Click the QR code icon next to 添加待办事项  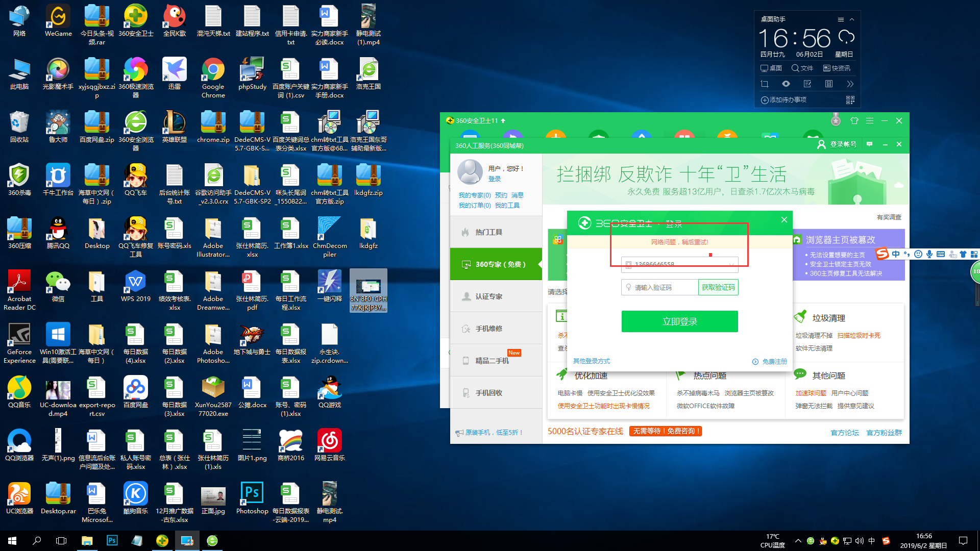tap(851, 101)
